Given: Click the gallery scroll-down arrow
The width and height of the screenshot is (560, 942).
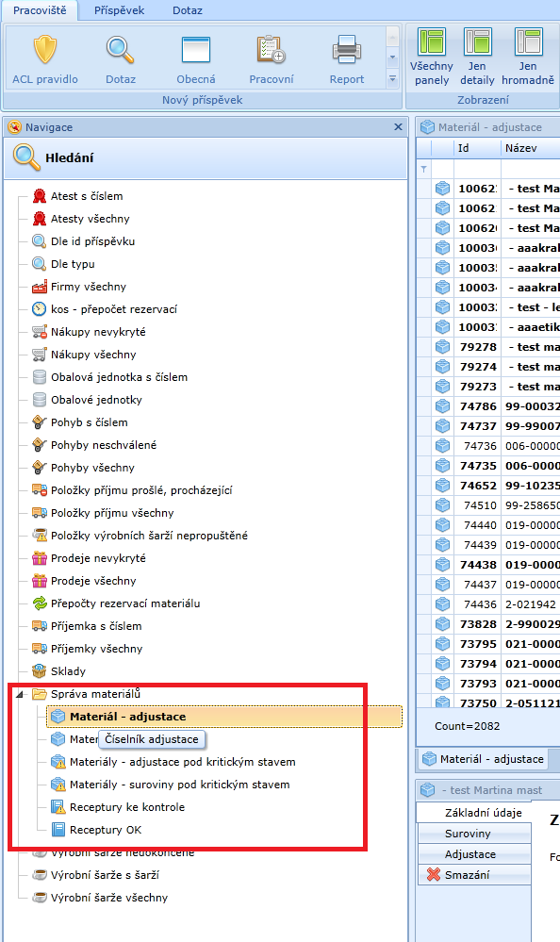Looking at the screenshot, I should (x=392, y=58).
